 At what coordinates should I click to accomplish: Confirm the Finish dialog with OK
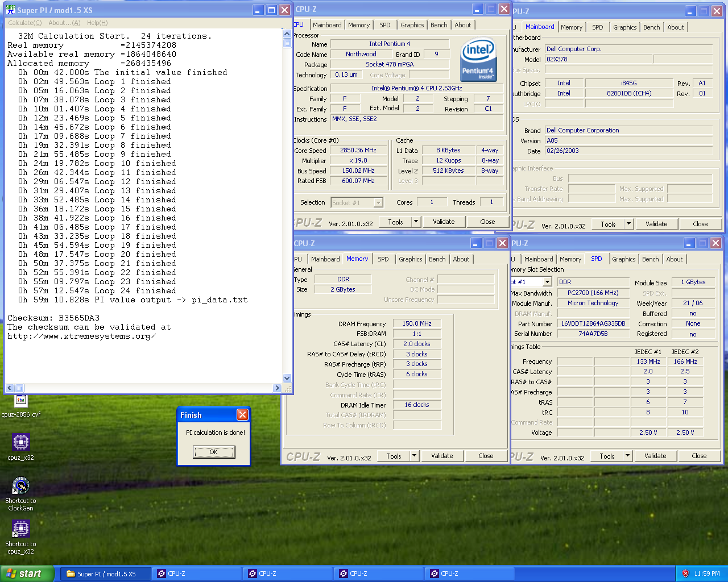[x=214, y=452]
